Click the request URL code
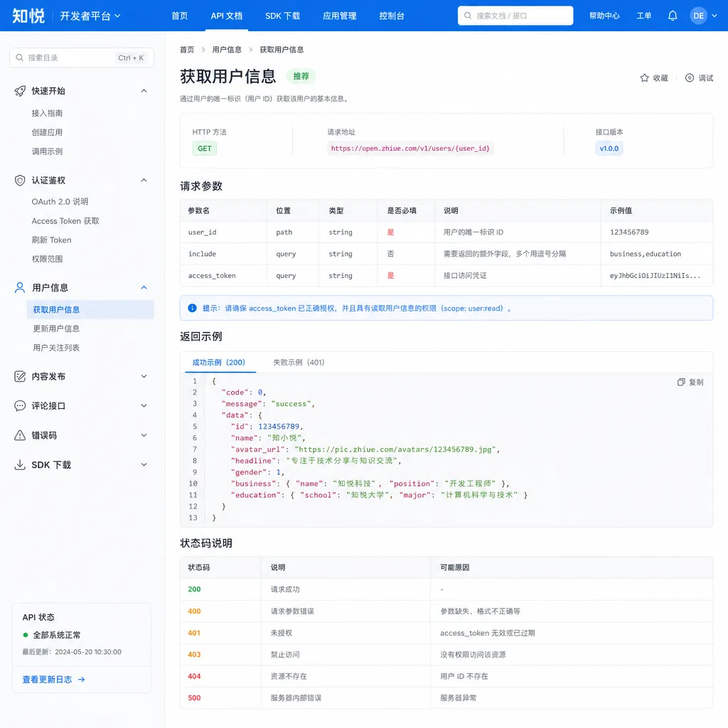This screenshot has width=728, height=728. [x=410, y=149]
